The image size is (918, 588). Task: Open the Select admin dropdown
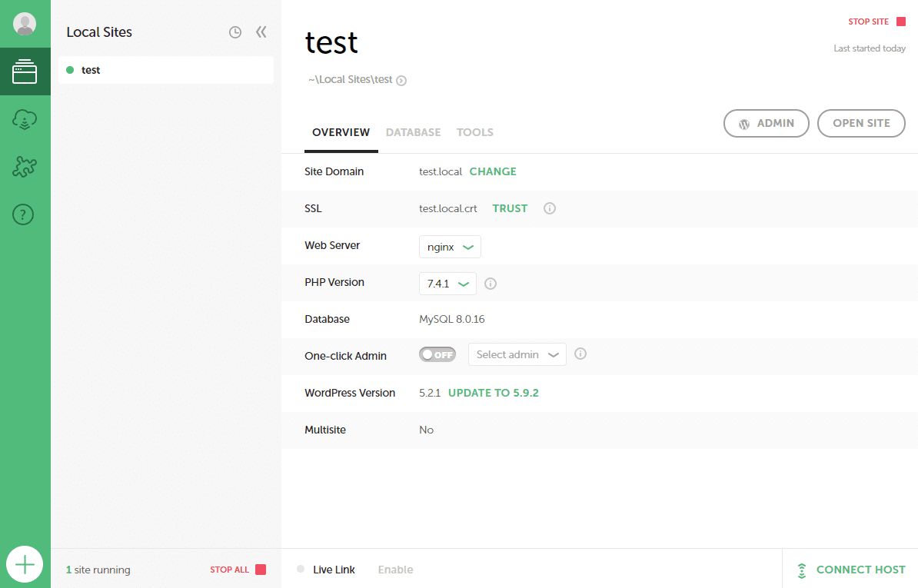coord(517,354)
